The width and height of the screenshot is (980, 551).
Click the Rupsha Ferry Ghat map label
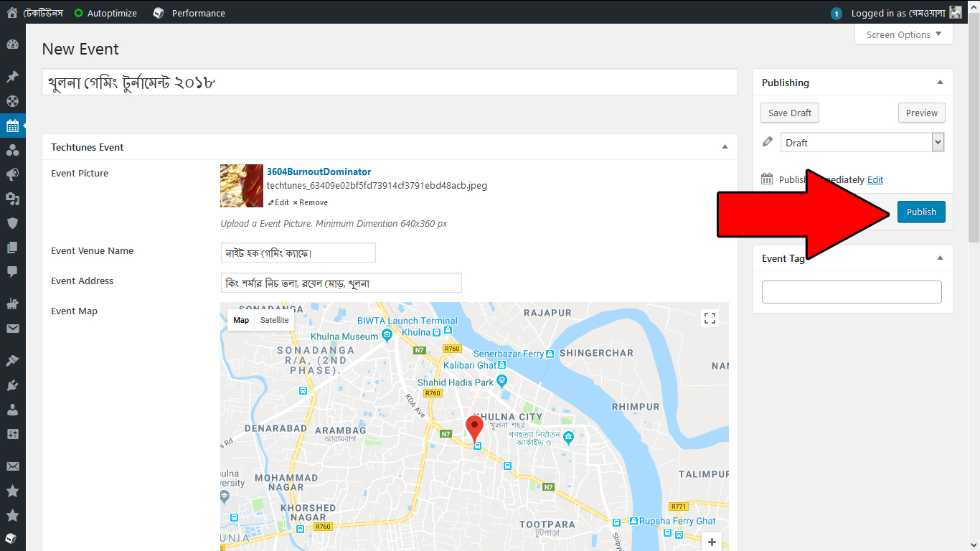[x=677, y=521]
